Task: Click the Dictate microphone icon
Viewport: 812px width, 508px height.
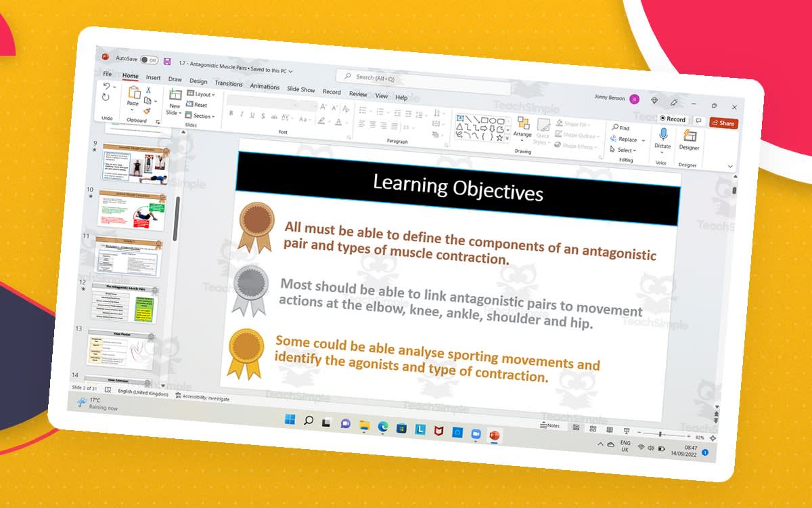Action: click(663, 134)
